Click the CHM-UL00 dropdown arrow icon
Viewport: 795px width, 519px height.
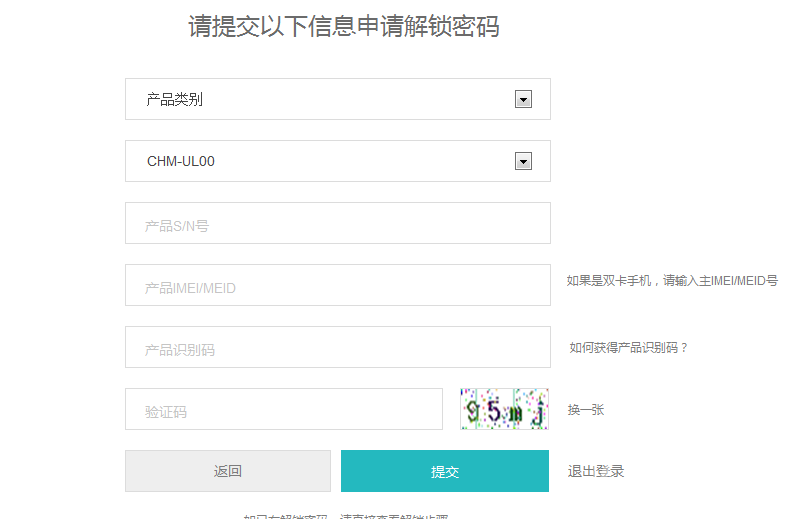pyautogui.click(x=522, y=161)
